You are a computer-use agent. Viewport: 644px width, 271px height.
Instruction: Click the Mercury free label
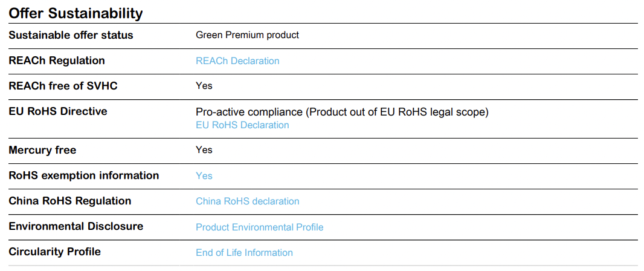[x=42, y=150]
